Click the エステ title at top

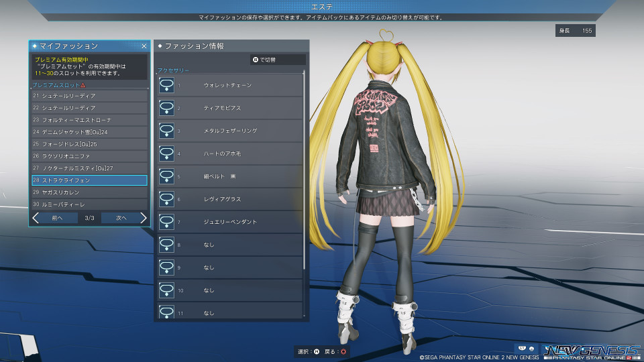click(x=322, y=7)
